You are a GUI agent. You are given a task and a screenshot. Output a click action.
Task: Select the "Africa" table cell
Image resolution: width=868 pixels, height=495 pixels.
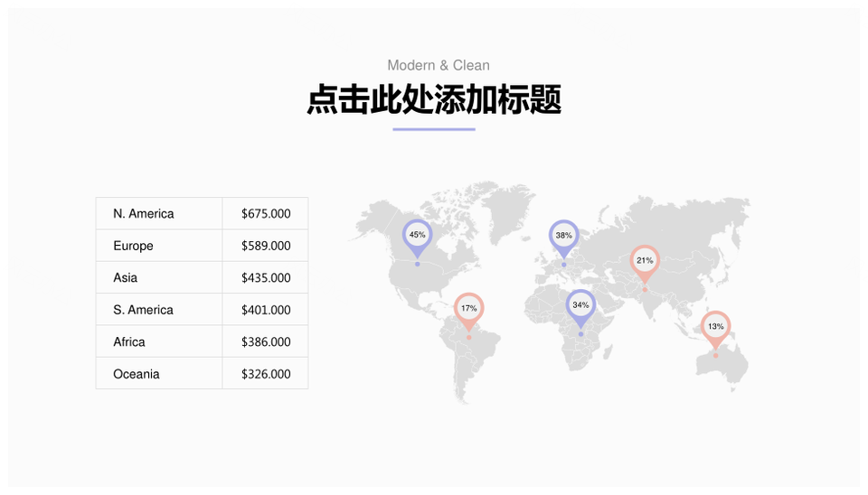point(159,341)
